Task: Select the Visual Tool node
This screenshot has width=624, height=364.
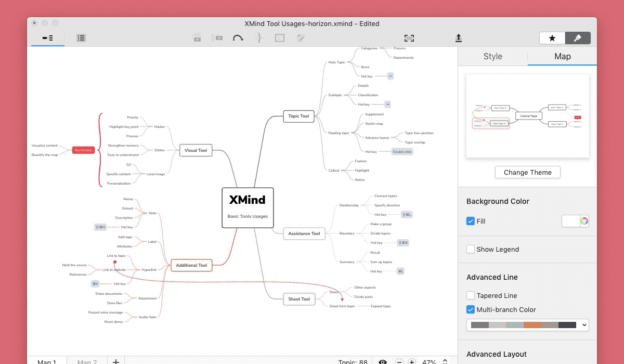Action: click(x=196, y=150)
